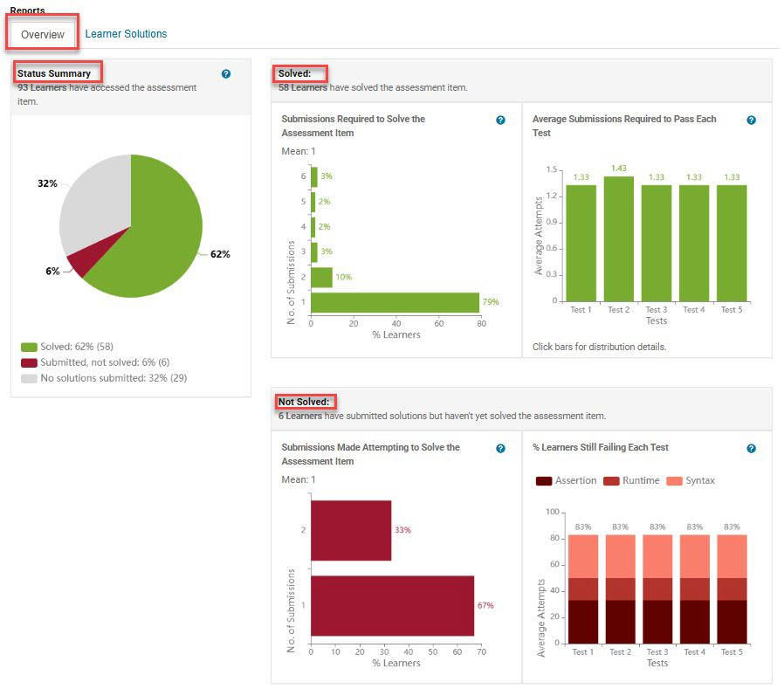This screenshot has width=784, height=689.
Task: Click Test 1 green average bar
Action: coord(581,243)
